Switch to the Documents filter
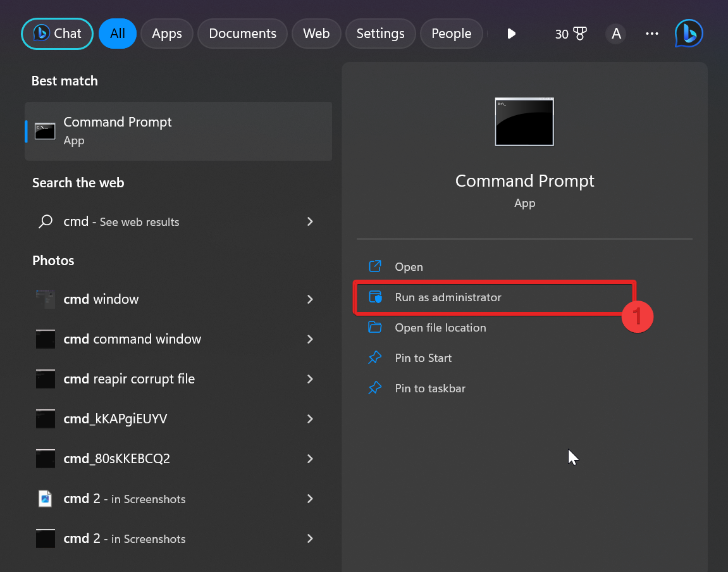This screenshot has width=728, height=572. point(242,34)
